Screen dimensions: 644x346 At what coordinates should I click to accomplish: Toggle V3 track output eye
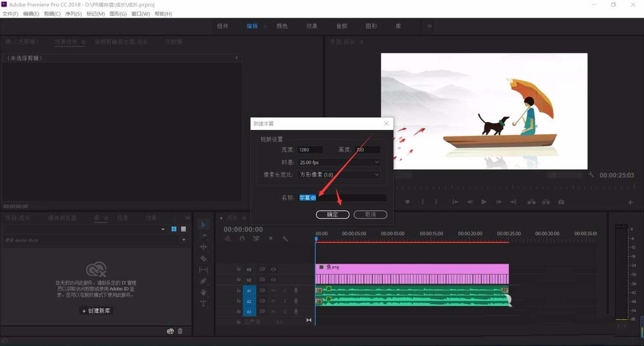(274, 269)
